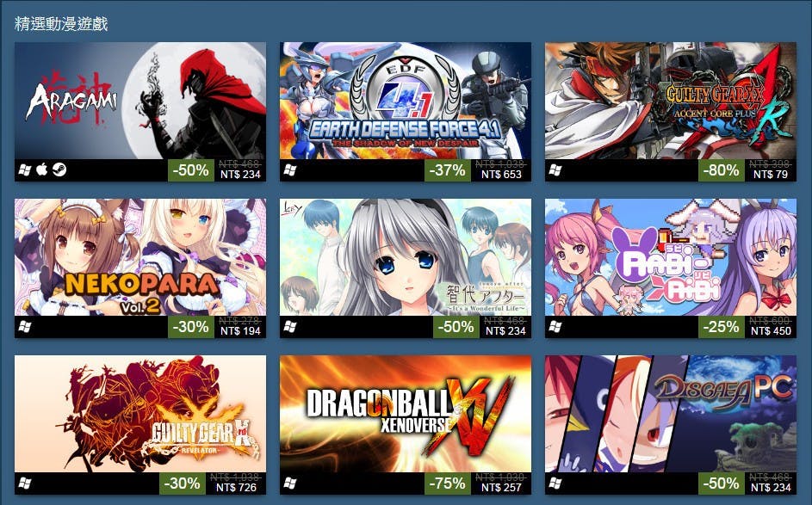Click the -80% discount badge
812x505 pixels.
point(722,170)
